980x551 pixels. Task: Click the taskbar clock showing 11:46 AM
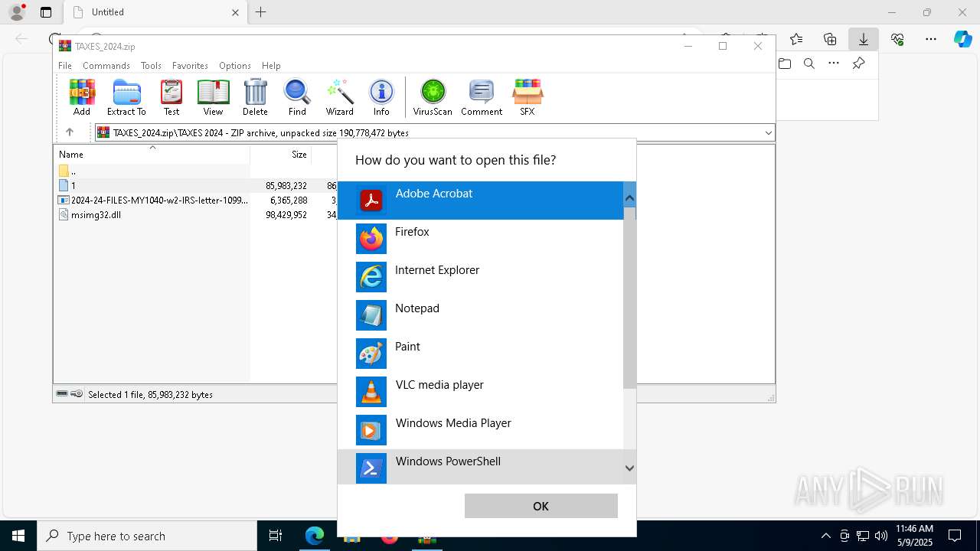(914, 536)
